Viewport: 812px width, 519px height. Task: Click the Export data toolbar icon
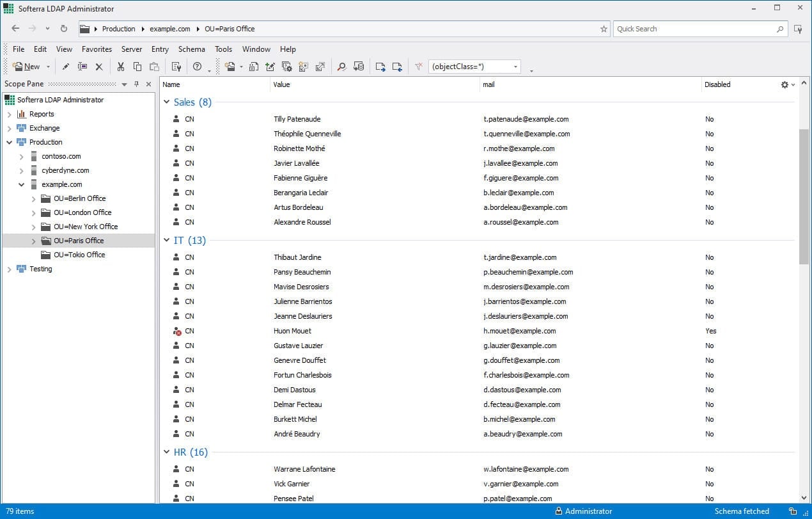(380, 67)
